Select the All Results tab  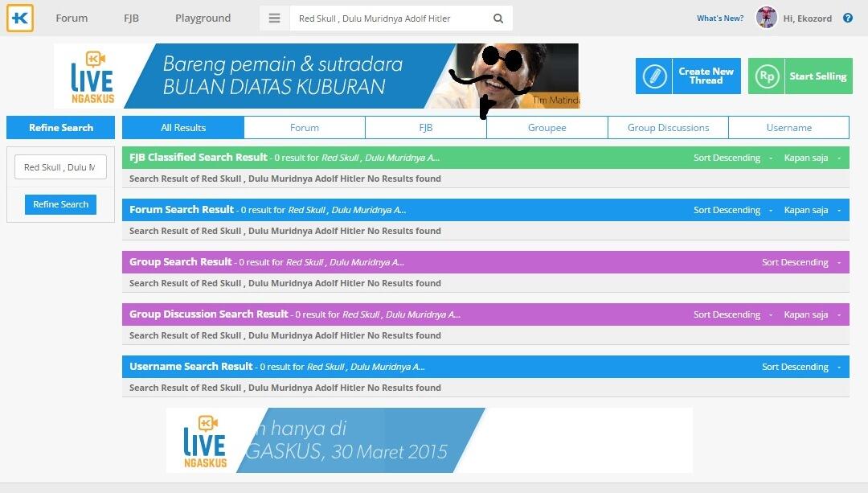point(183,127)
